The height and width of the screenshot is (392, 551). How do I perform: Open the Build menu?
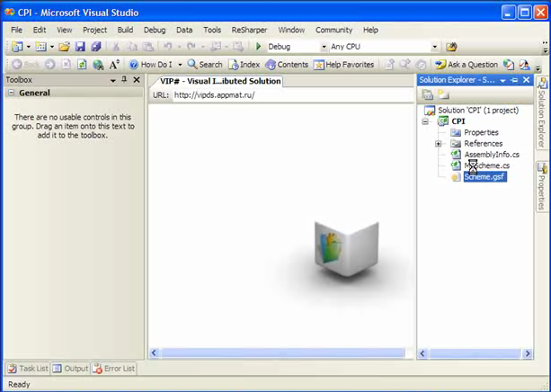pyautogui.click(x=125, y=30)
